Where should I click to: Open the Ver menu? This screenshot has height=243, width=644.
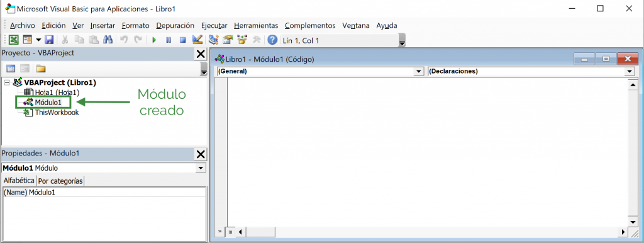coord(78,25)
